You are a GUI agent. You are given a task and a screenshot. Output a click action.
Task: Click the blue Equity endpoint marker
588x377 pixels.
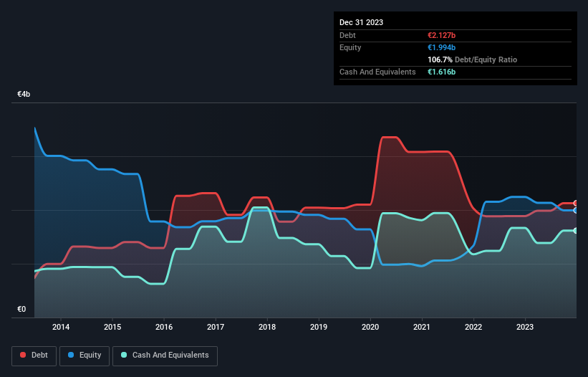[576, 211]
